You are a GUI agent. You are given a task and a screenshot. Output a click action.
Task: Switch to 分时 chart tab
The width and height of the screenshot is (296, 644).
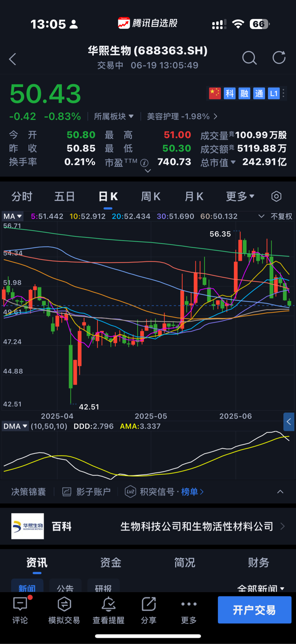coord(22,196)
